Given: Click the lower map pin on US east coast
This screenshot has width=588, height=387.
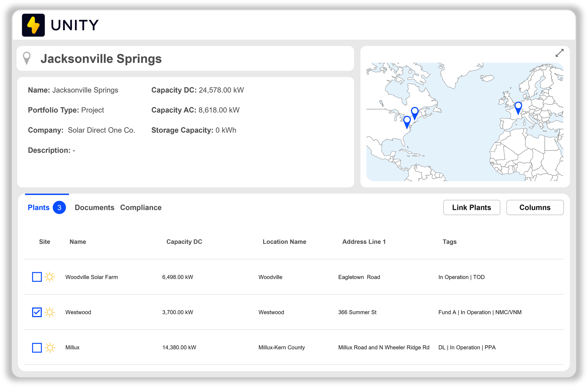Looking at the screenshot, I should (407, 121).
